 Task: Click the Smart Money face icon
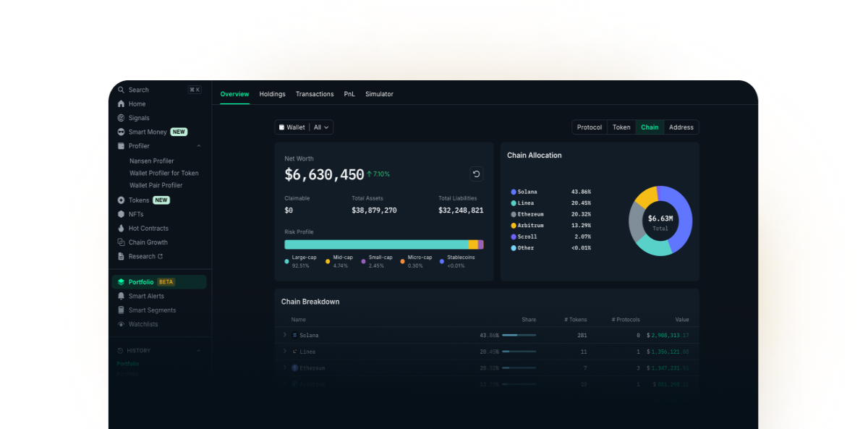121,132
